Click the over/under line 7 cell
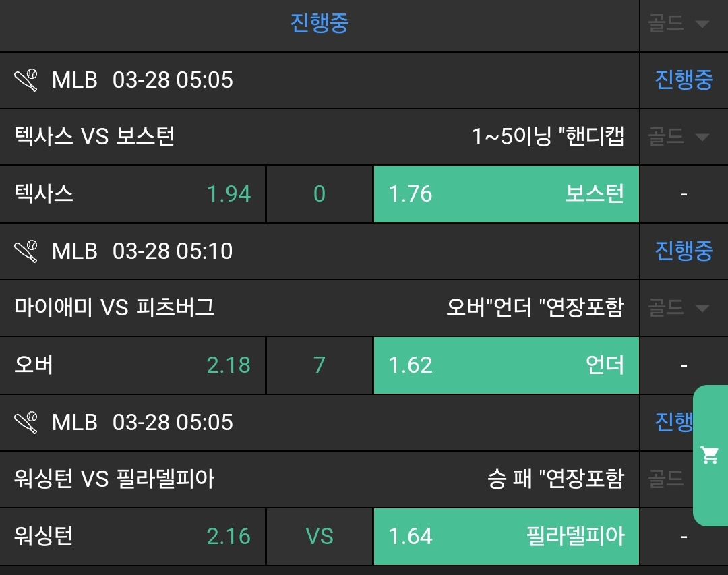728x575 pixels. tap(320, 365)
